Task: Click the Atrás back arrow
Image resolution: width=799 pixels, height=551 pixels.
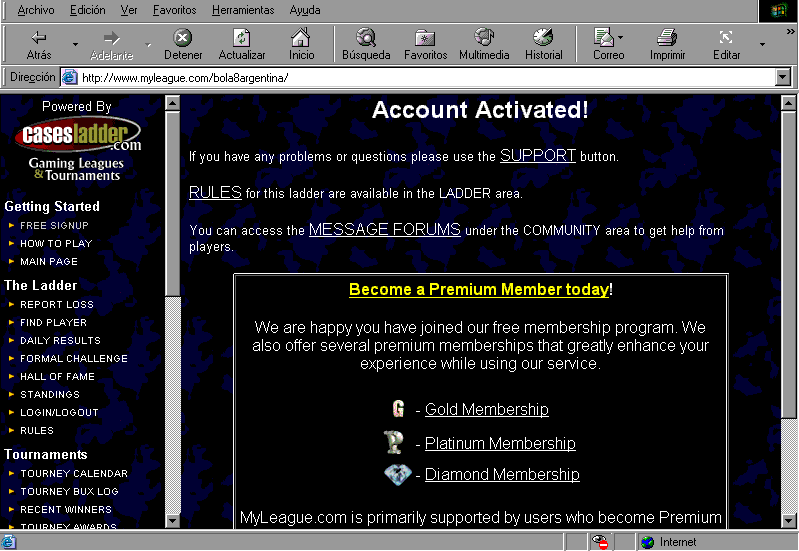Action: pyautogui.click(x=39, y=38)
